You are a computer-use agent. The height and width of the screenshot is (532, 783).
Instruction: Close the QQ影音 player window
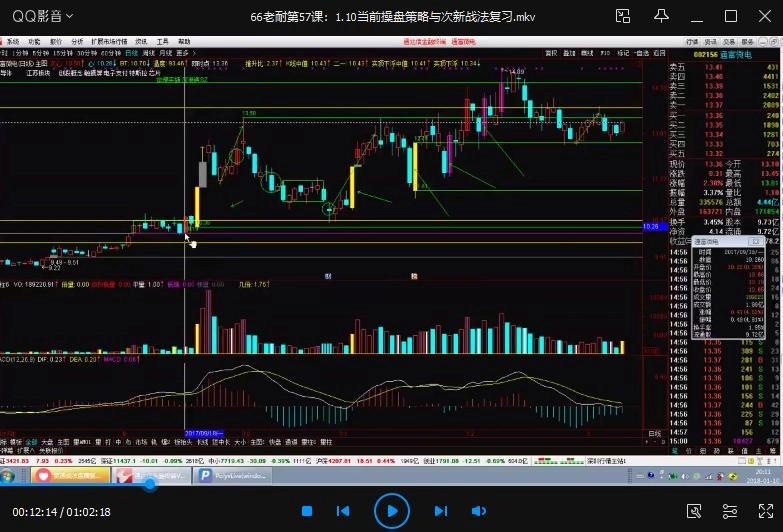coord(761,17)
